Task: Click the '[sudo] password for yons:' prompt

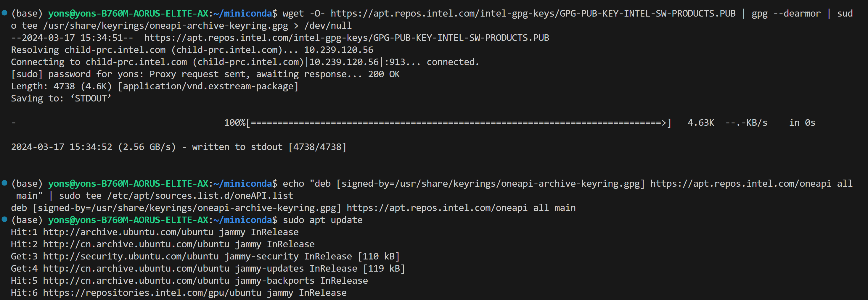Action: point(78,74)
